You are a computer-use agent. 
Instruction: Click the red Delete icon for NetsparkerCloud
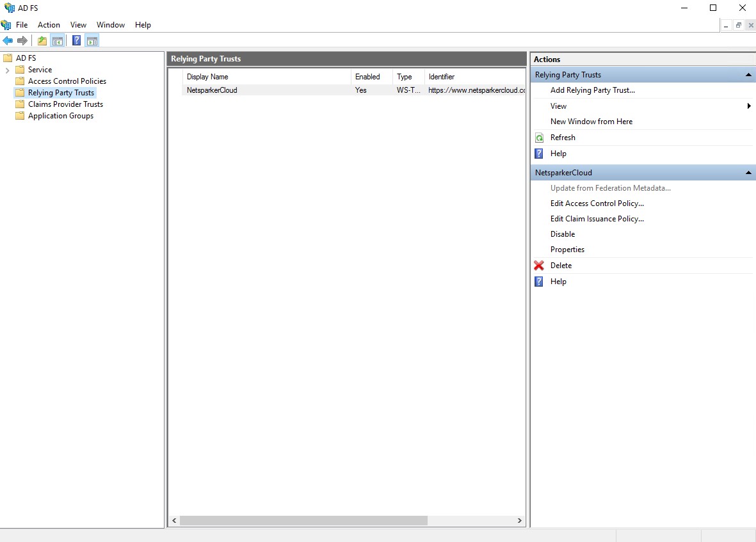pos(538,265)
